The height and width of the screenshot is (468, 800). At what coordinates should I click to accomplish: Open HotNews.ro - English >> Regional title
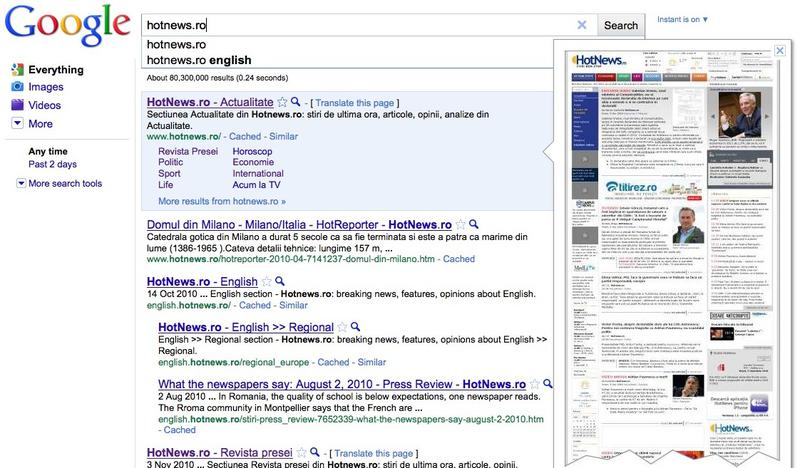click(x=246, y=327)
